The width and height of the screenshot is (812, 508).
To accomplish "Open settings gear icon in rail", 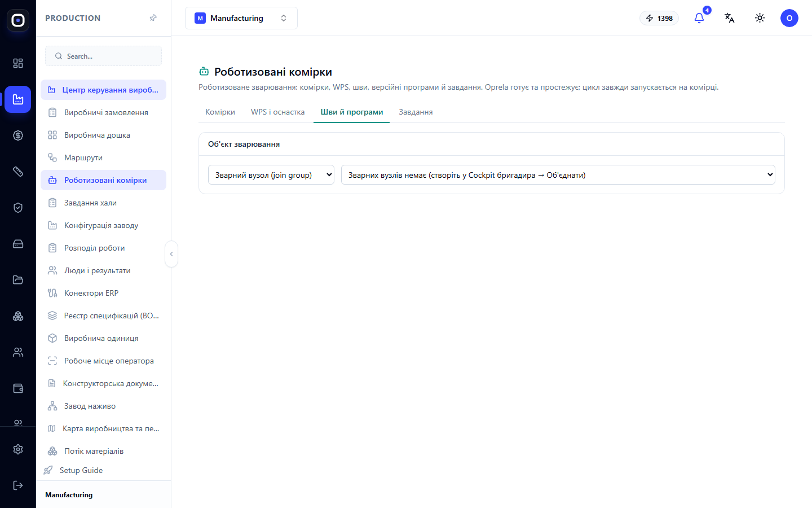I will point(18,449).
